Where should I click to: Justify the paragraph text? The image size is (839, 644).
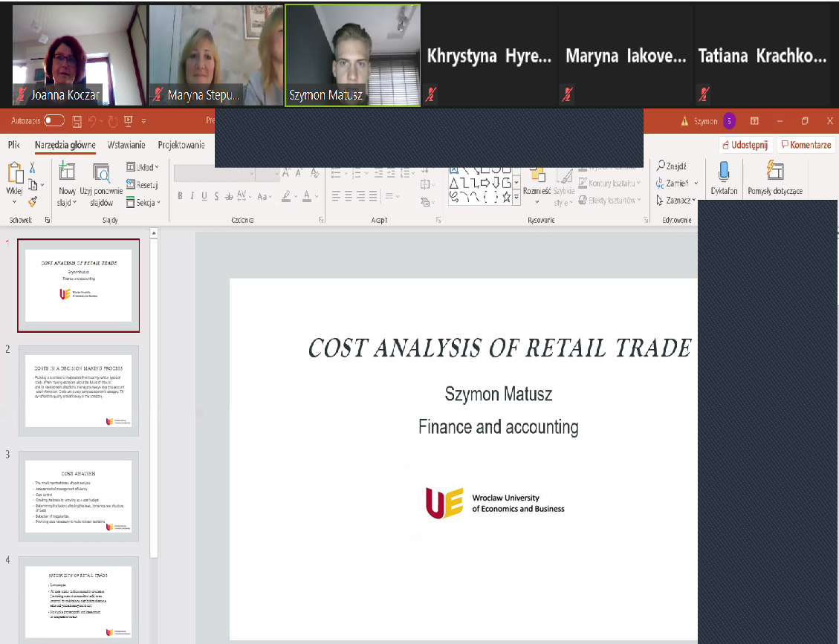(x=373, y=196)
